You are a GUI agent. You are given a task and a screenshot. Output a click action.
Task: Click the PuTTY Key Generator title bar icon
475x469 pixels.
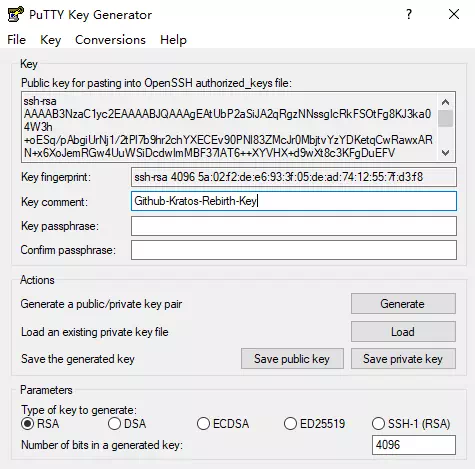tap(15, 14)
